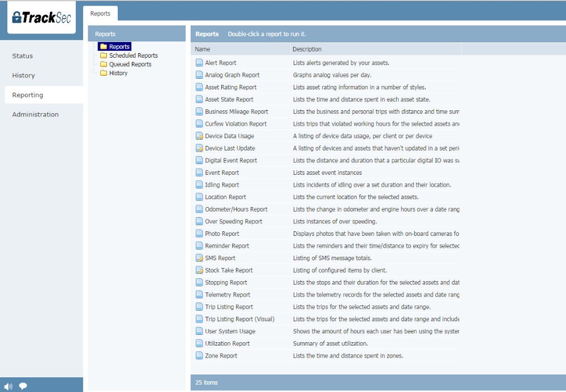Viewport: 566px width, 392px height.
Task: Select the Queued Reports tree folder
Action: [x=130, y=64]
